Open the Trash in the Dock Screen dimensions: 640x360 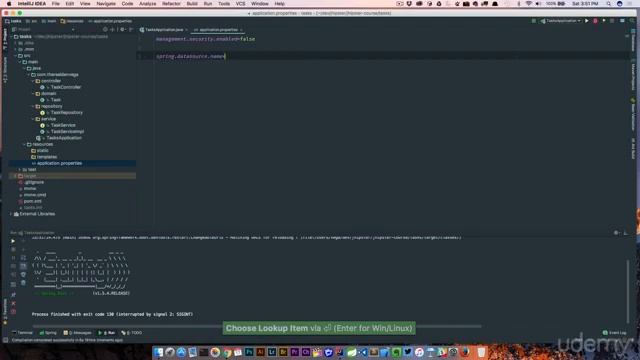point(482,352)
